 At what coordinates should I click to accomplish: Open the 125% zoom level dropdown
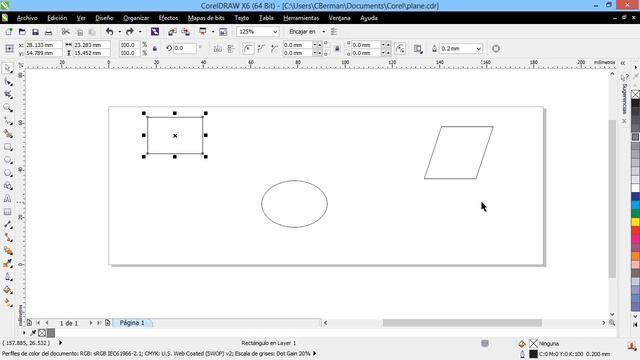pos(275,31)
